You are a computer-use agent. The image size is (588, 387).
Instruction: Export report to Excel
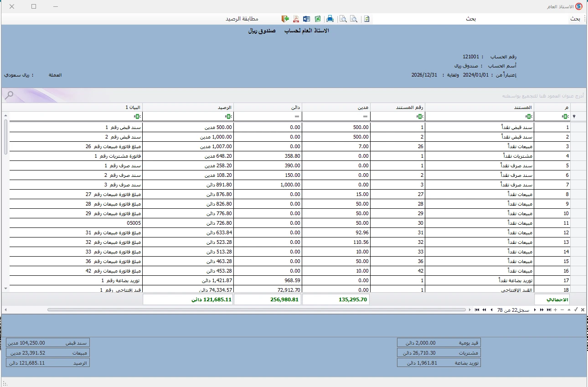pos(317,19)
